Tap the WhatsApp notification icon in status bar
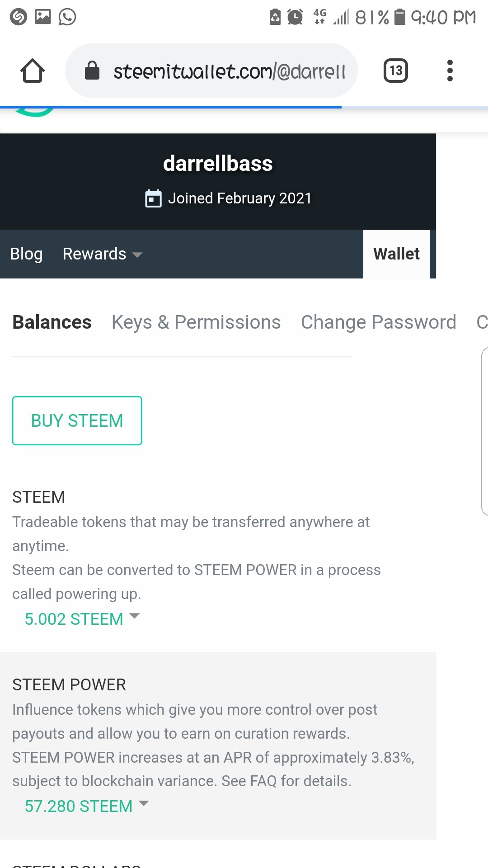This screenshot has width=488, height=868. click(x=67, y=17)
